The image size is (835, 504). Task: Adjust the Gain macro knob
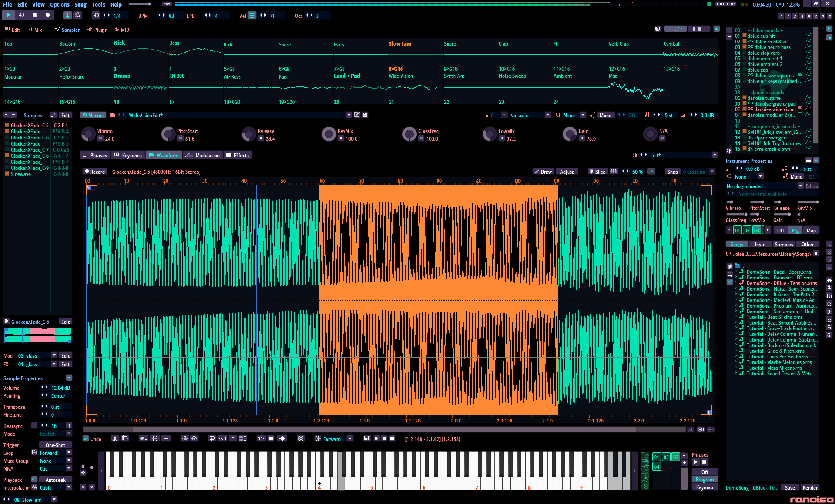pos(569,134)
